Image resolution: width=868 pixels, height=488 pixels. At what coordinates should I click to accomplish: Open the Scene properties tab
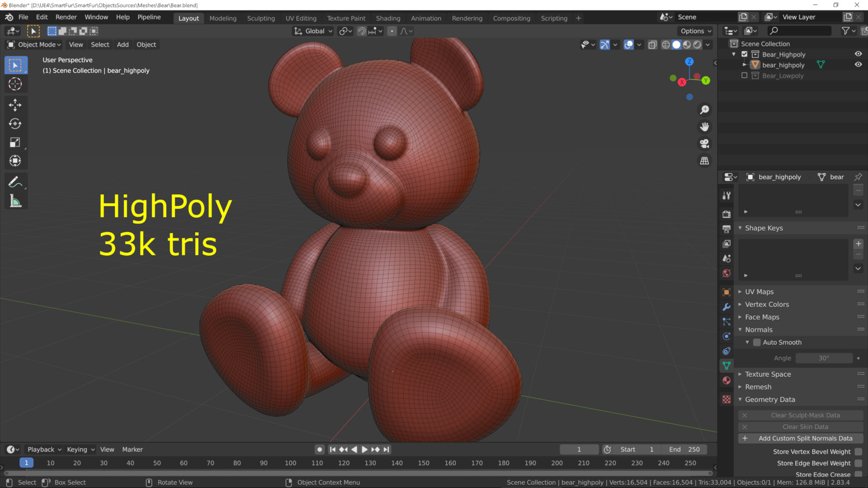727,259
